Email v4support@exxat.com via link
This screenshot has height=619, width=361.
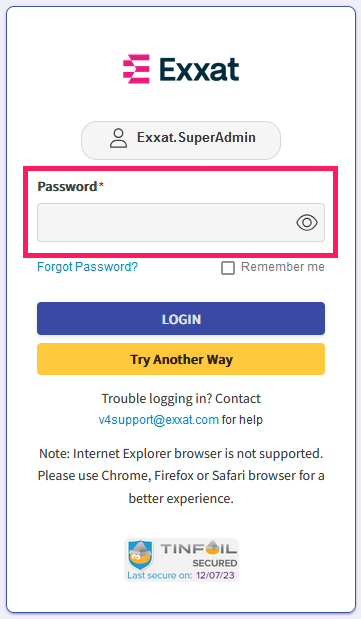pos(158,420)
